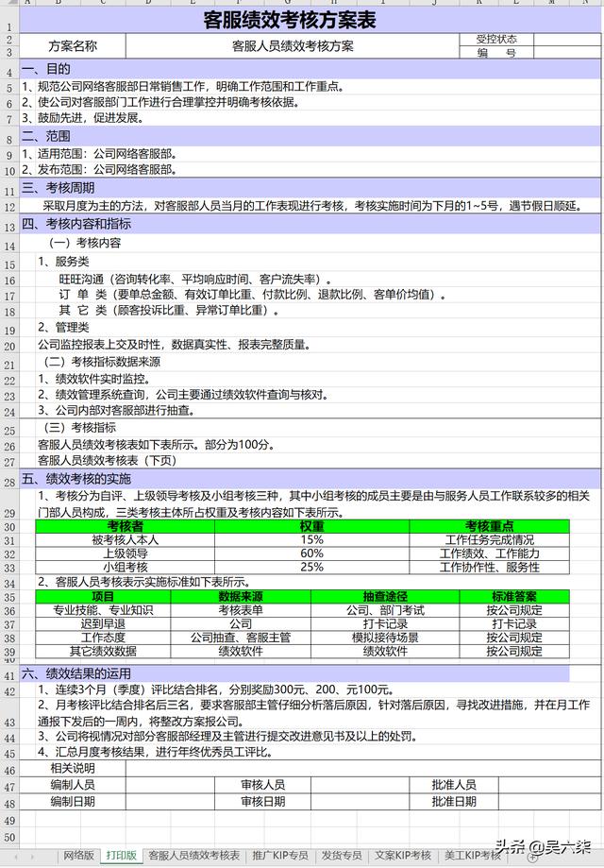Select the （二）考核指标数据来源 subheading cell
The image size is (604, 868).
pos(102,362)
